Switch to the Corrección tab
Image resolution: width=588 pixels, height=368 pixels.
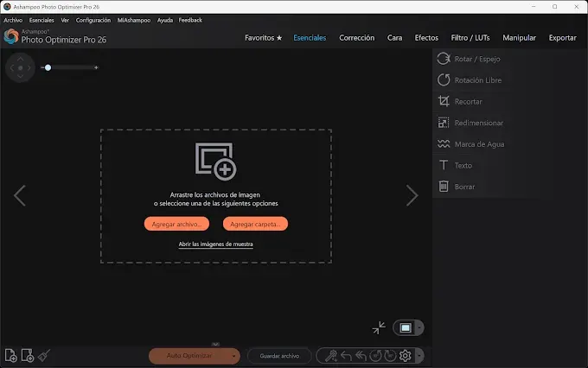[x=356, y=38]
